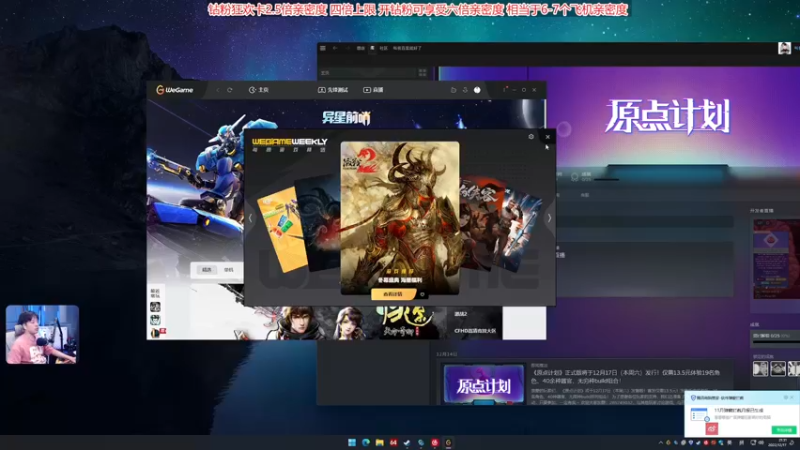Viewport: 800px width, 450px height.
Task: Expand system tray hidden icons chevron
Action: 661,442
